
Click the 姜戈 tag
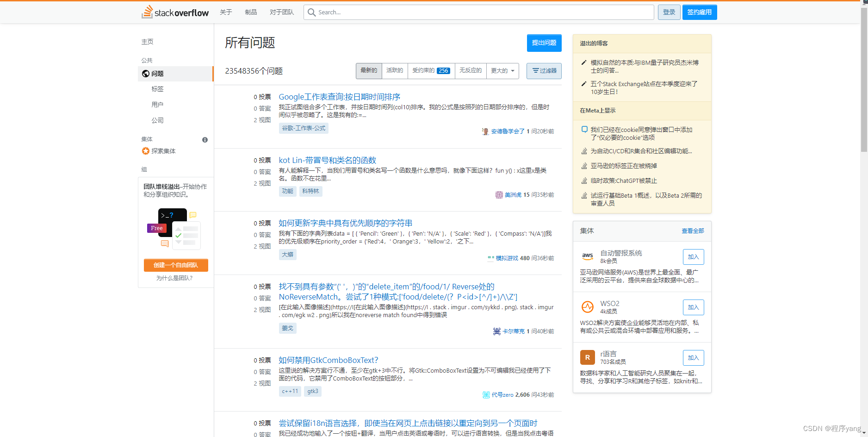pos(288,328)
